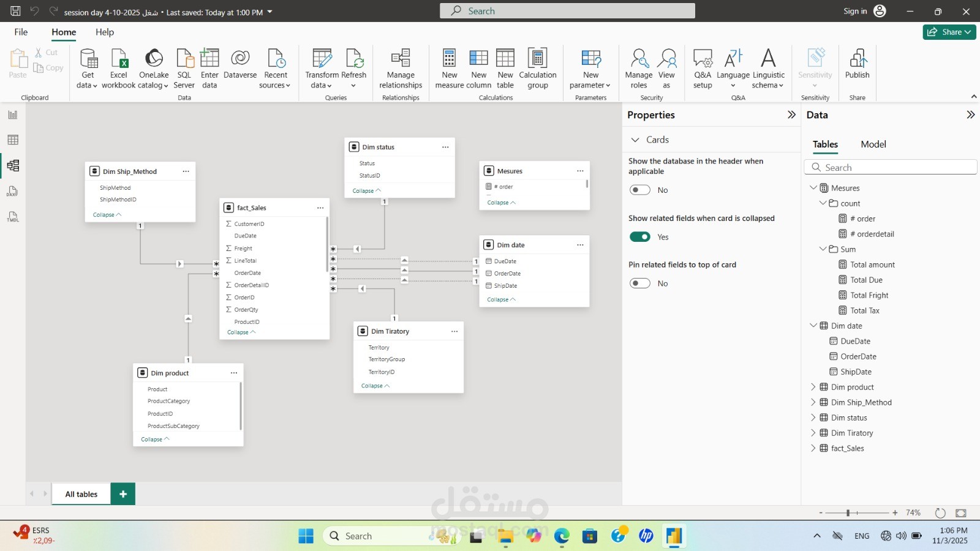The image size is (980, 551).
Task: Open more options on fact_Sales card
Action: 320,208
